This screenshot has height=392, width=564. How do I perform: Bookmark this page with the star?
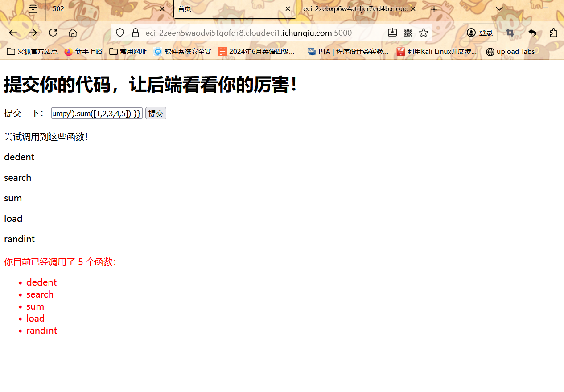click(x=424, y=33)
